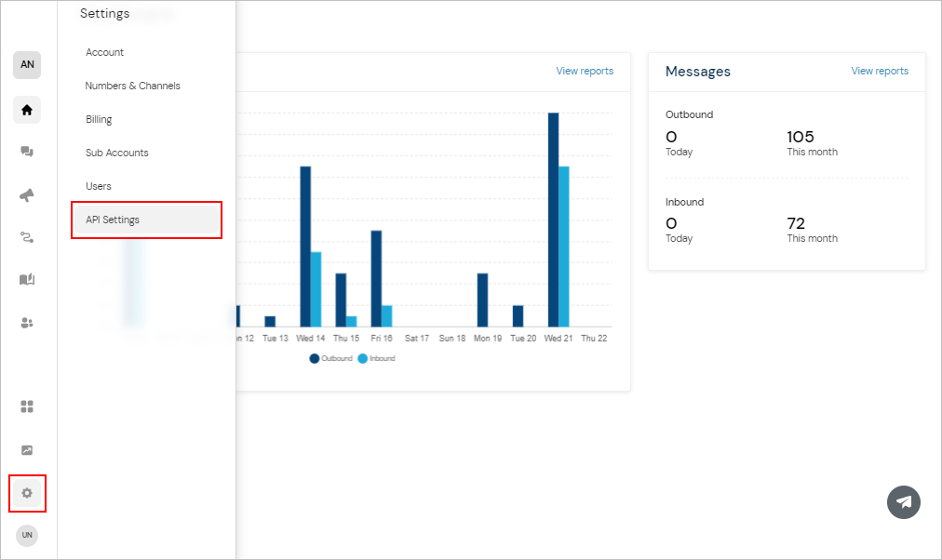The image size is (942, 560).
Task: Open the workflows route icon
Action: [27, 238]
